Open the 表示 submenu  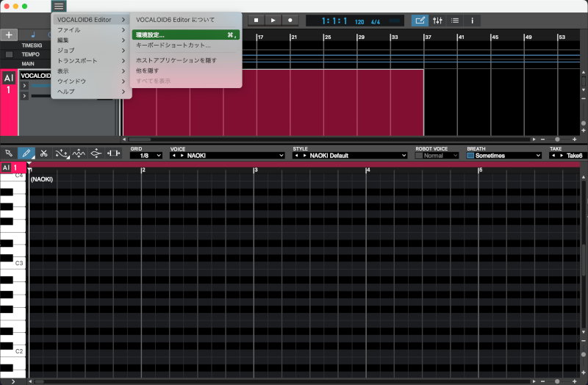coord(91,71)
